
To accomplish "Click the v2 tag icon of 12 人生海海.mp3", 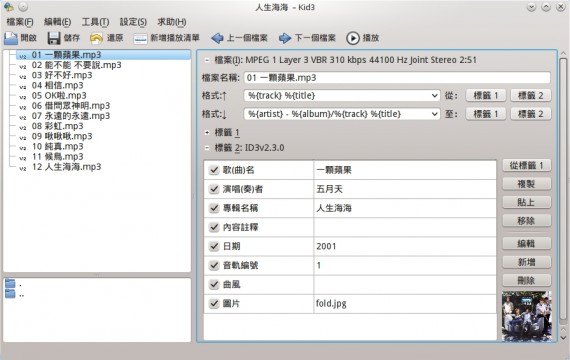I will [x=23, y=168].
